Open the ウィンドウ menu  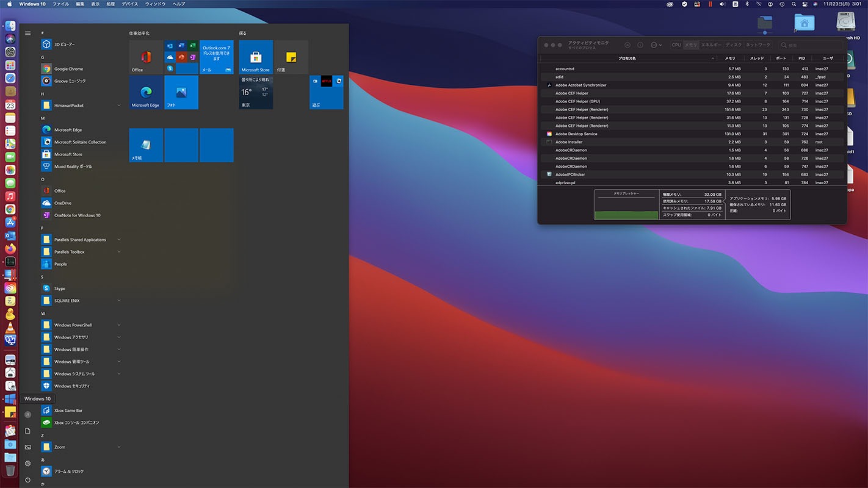click(x=155, y=4)
